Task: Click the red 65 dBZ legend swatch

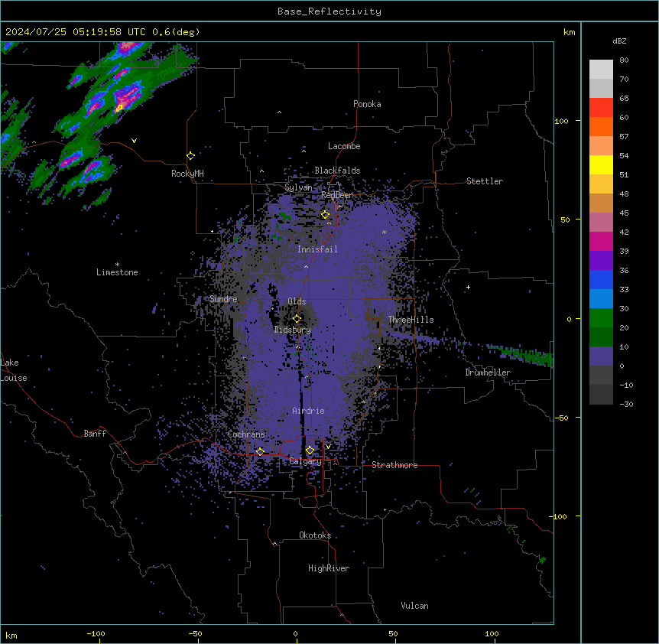Action: [601, 107]
